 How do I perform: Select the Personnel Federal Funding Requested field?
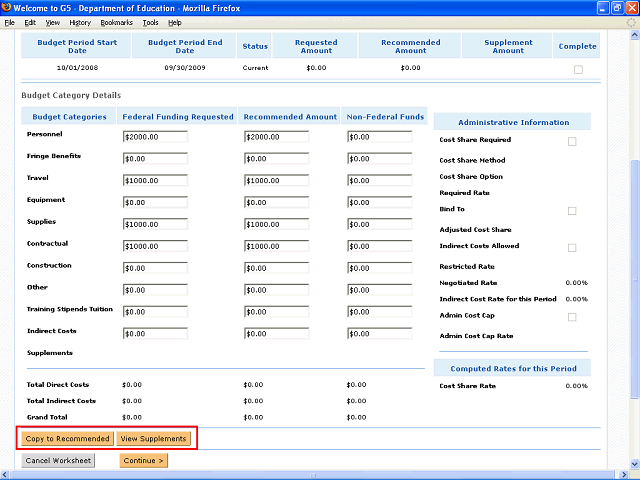click(155, 137)
